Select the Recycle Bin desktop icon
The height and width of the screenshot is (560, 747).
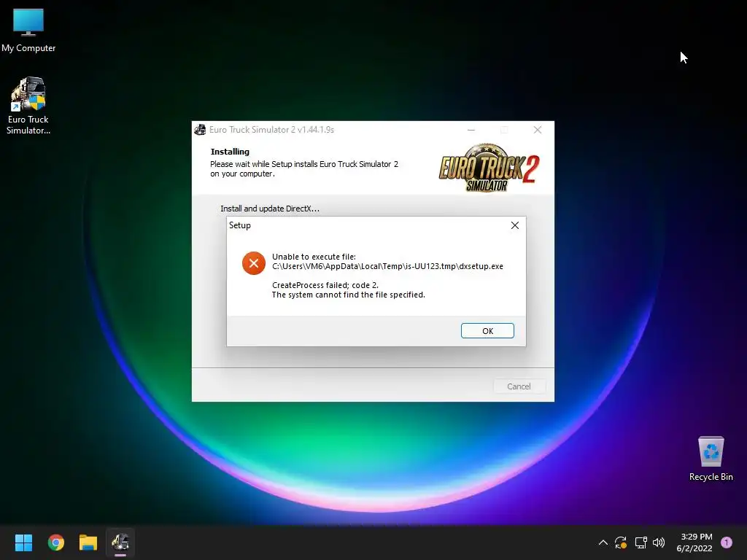(x=711, y=459)
